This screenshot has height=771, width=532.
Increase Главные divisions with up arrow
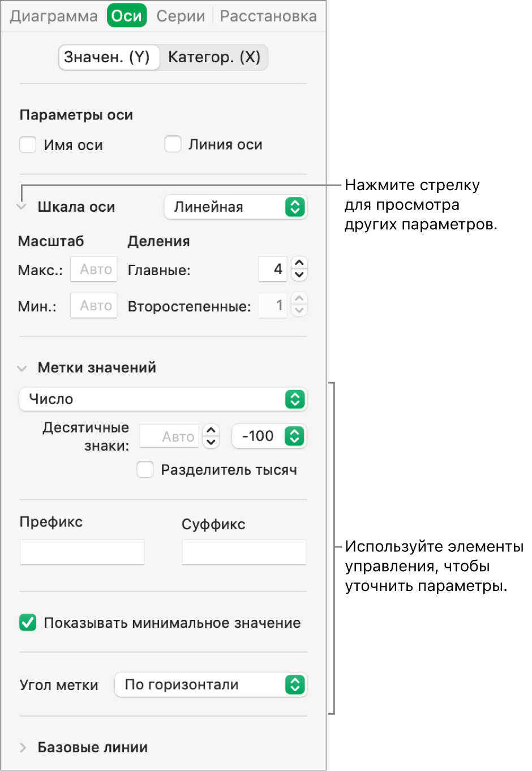tap(299, 263)
